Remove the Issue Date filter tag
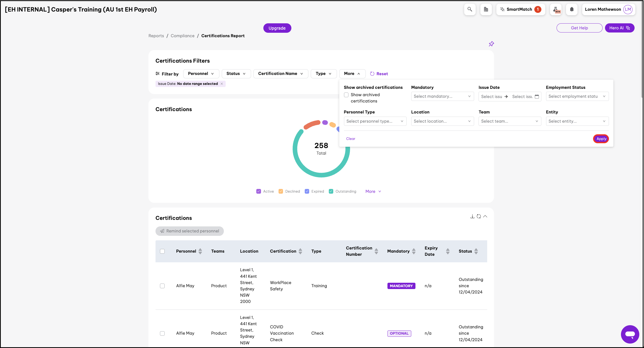Screen dimensions: 644x348 point(222,84)
